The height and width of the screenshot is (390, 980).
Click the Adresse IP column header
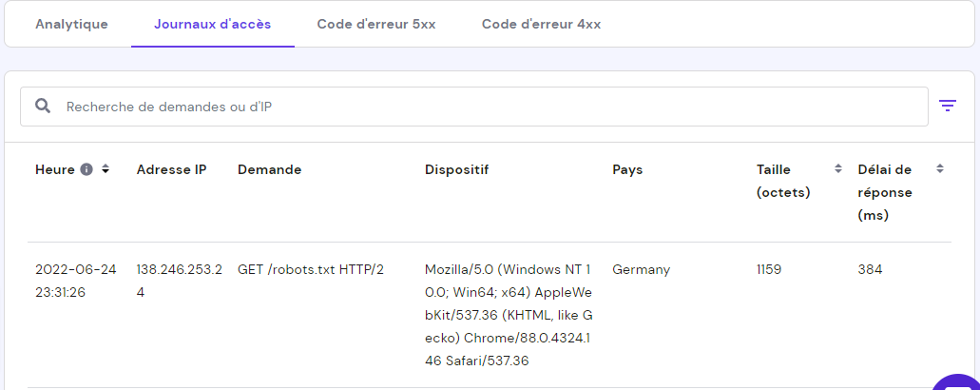click(171, 169)
